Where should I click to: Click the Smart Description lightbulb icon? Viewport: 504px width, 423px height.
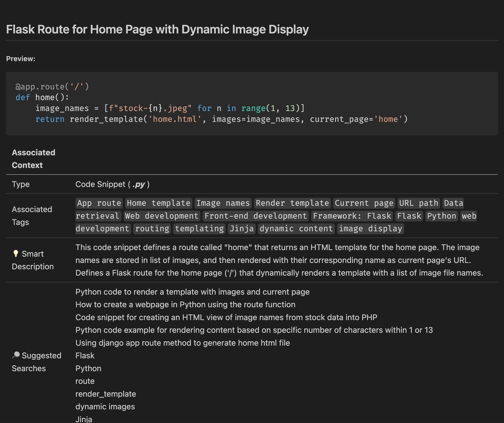16,253
